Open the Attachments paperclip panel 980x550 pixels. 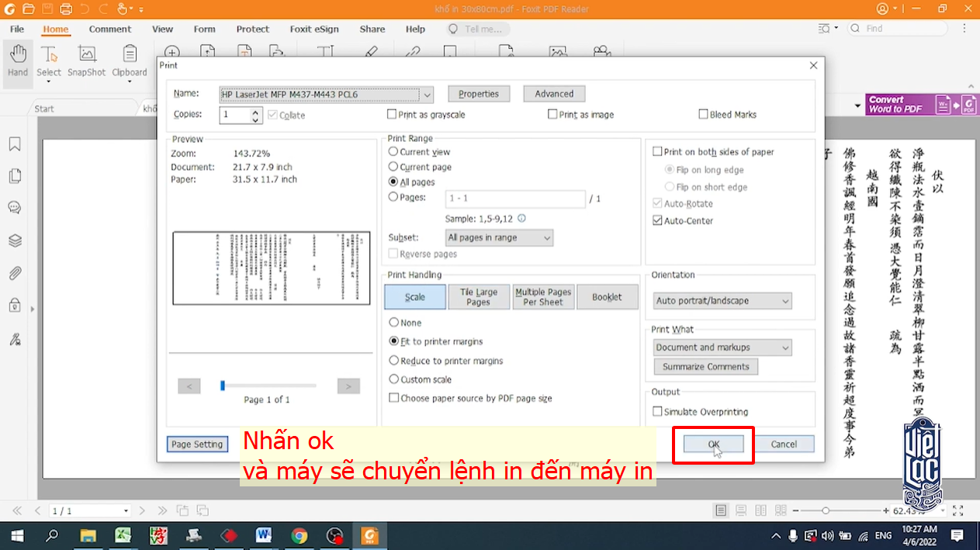pos(15,273)
